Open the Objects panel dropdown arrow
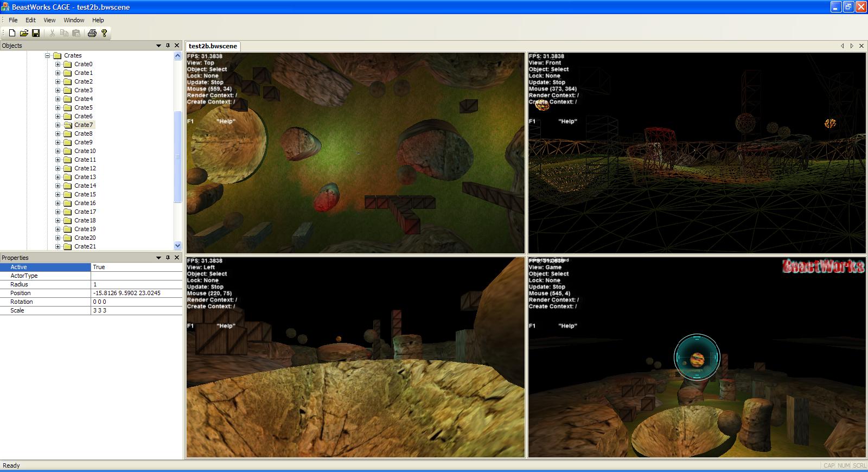 (158, 46)
